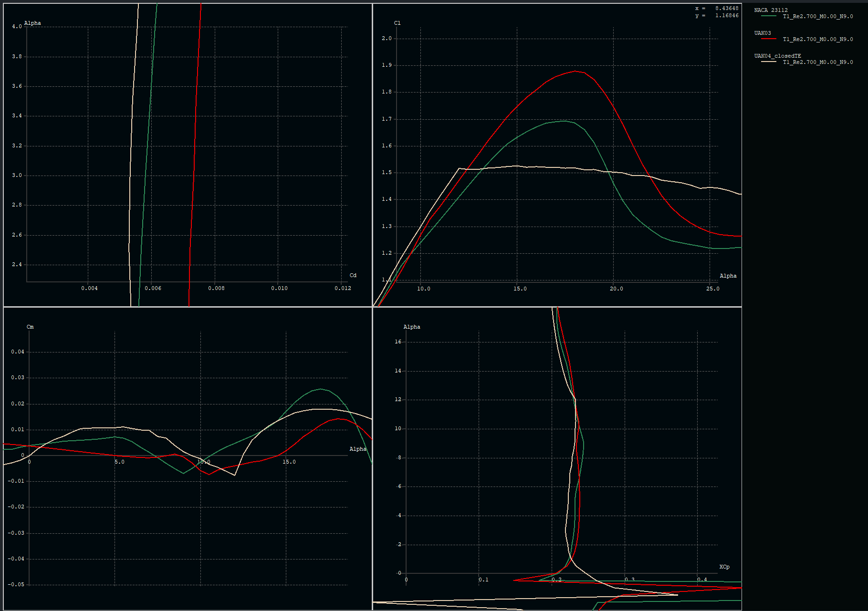
Task: Click red line swatch under UAK03
Action: 768,39
